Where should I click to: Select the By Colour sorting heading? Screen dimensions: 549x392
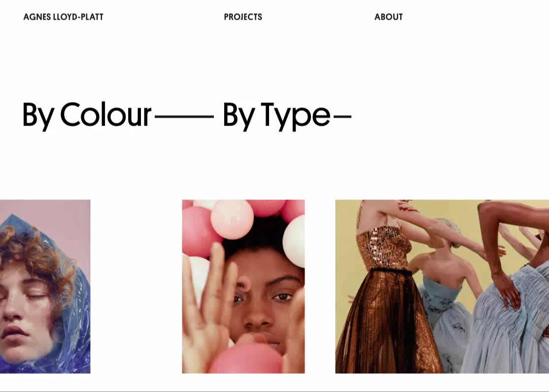point(87,115)
